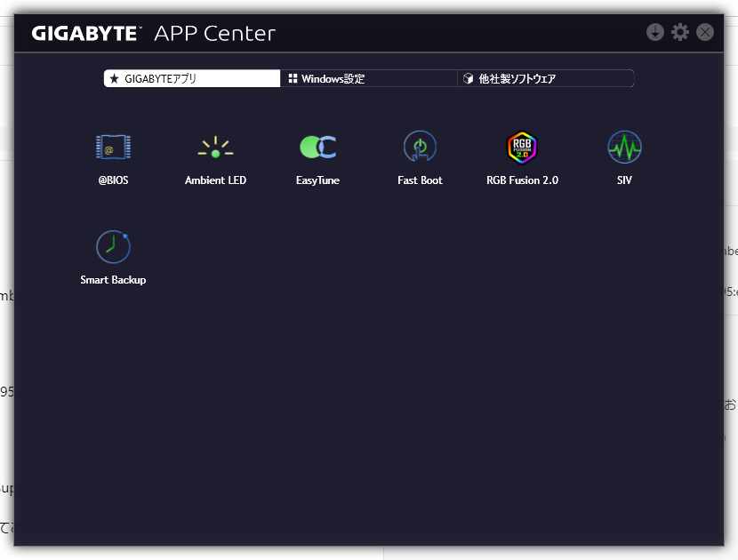Switch to the Windows設定 tab
This screenshot has width=738, height=560.
tap(368, 78)
